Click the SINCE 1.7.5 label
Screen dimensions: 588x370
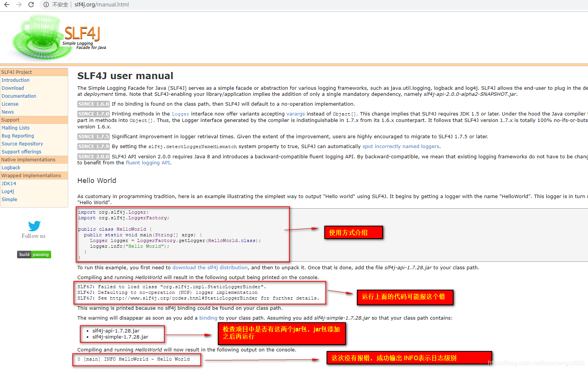tap(94, 136)
